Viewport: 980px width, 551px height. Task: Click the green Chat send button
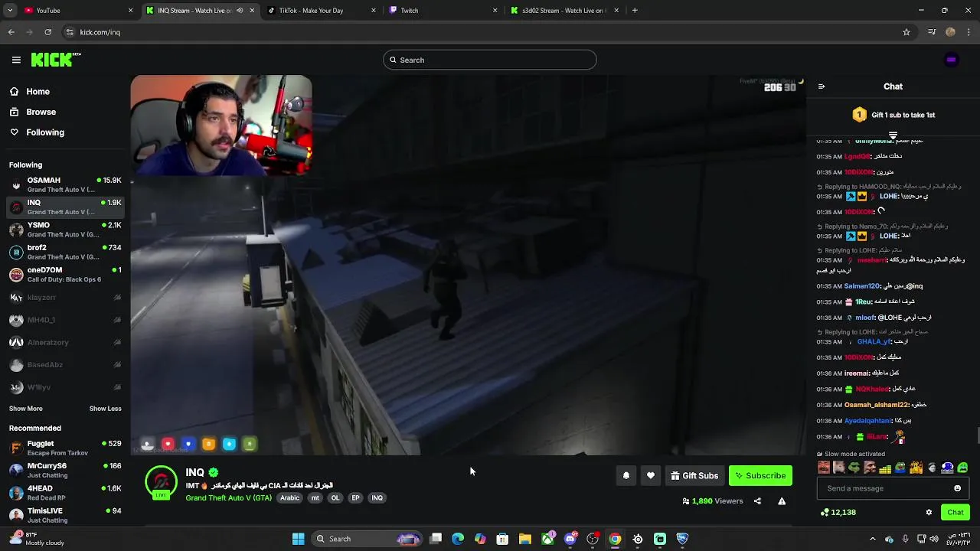(x=955, y=512)
